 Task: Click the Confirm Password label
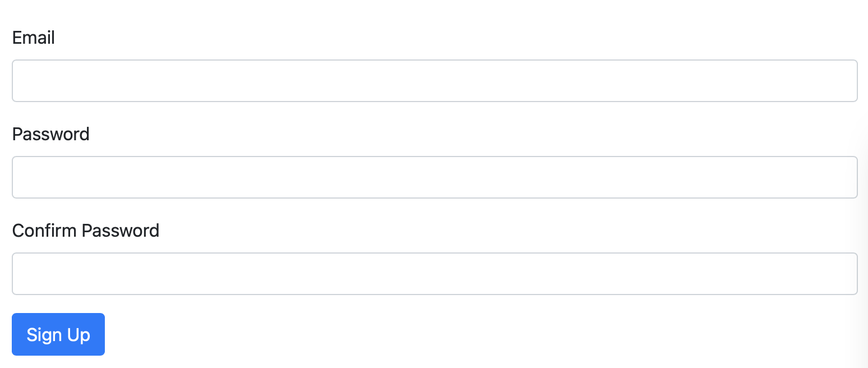click(86, 231)
